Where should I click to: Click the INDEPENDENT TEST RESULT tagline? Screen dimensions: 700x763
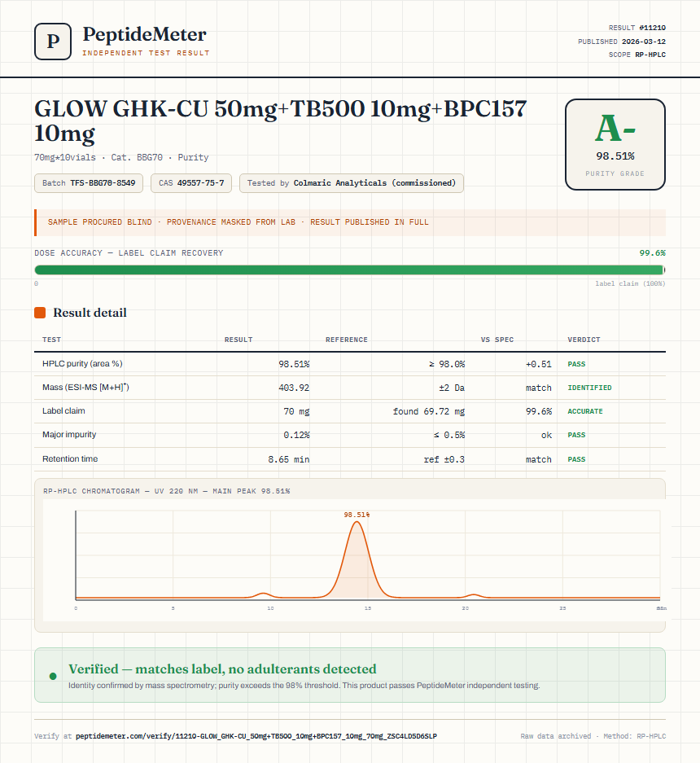point(146,53)
